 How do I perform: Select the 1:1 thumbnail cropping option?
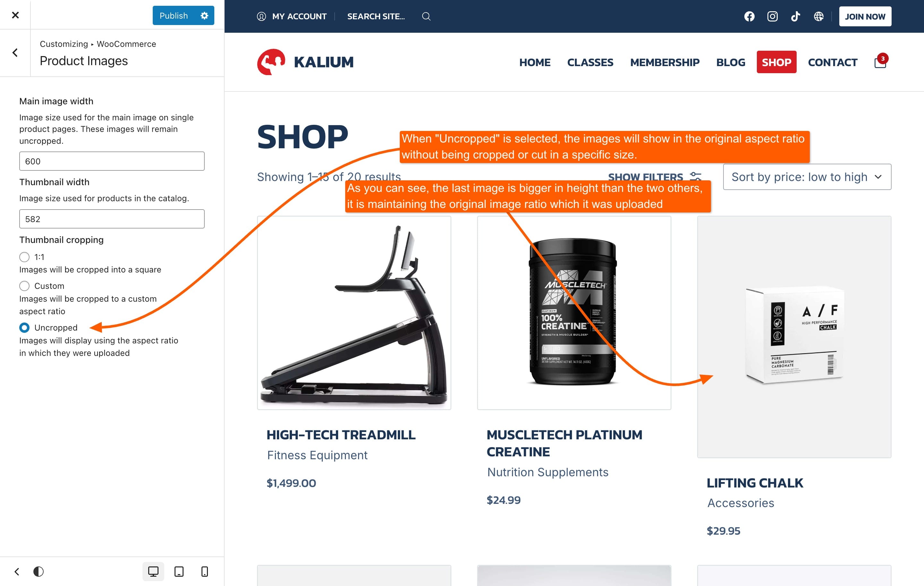(25, 257)
